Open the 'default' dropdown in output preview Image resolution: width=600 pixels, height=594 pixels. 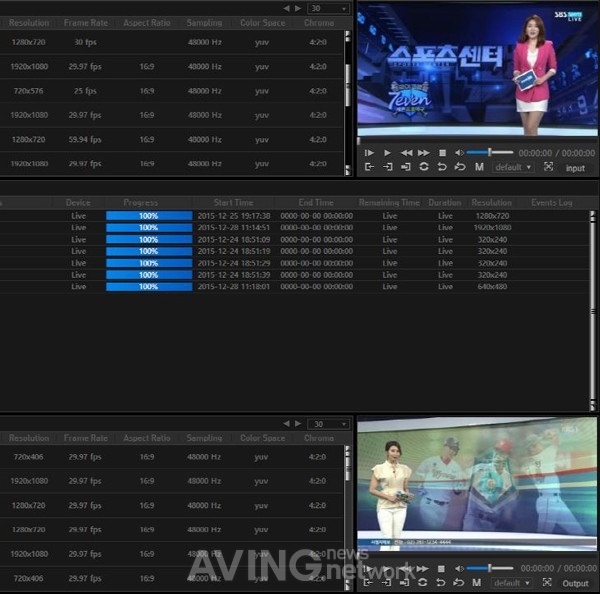click(512, 583)
